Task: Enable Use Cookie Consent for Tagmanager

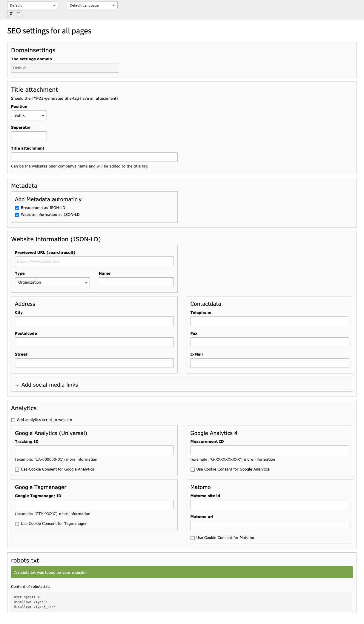Action: click(17, 523)
